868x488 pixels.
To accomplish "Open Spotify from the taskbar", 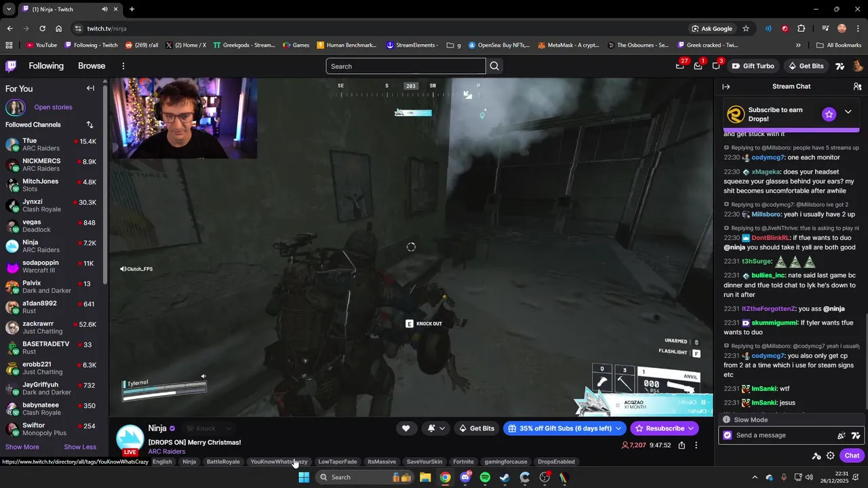I will pos(485,477).
